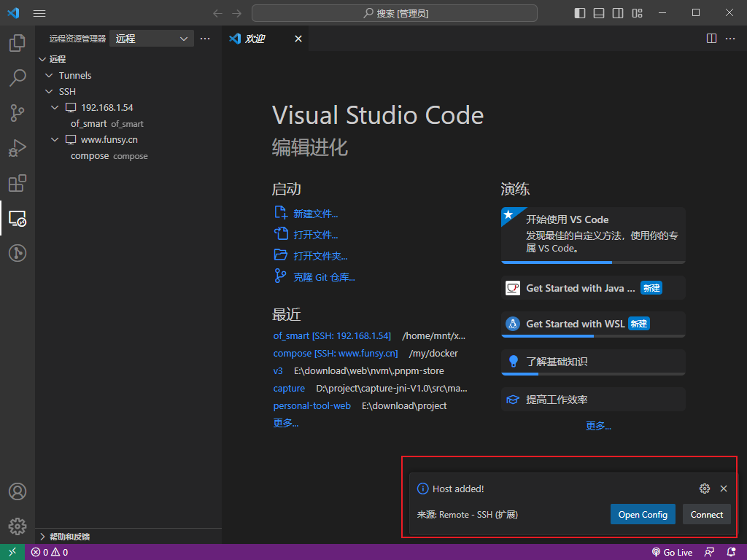Open the Manage gear in activity bar
Screen dimensions: 747x560
18,526
